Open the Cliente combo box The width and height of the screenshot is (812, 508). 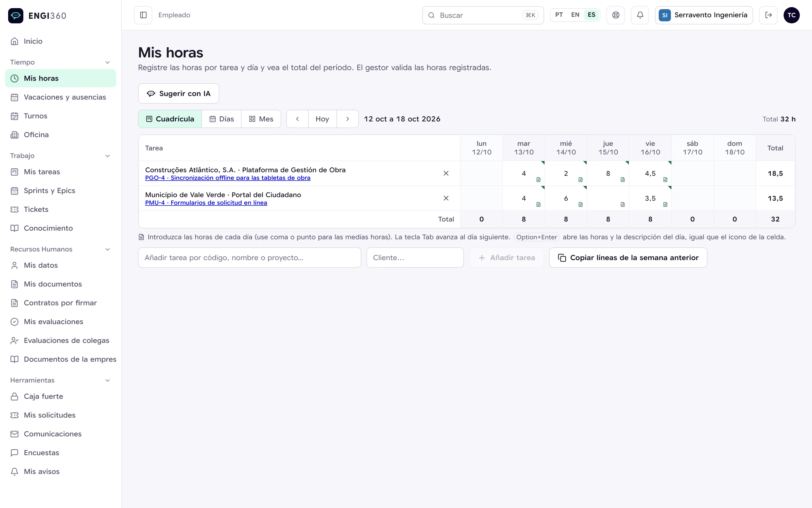click(415, 258)
